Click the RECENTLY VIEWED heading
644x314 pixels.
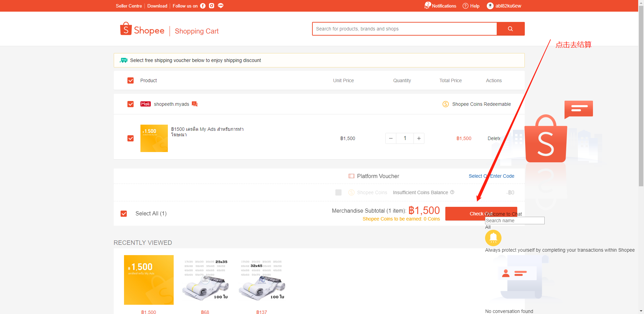(143, 243)
